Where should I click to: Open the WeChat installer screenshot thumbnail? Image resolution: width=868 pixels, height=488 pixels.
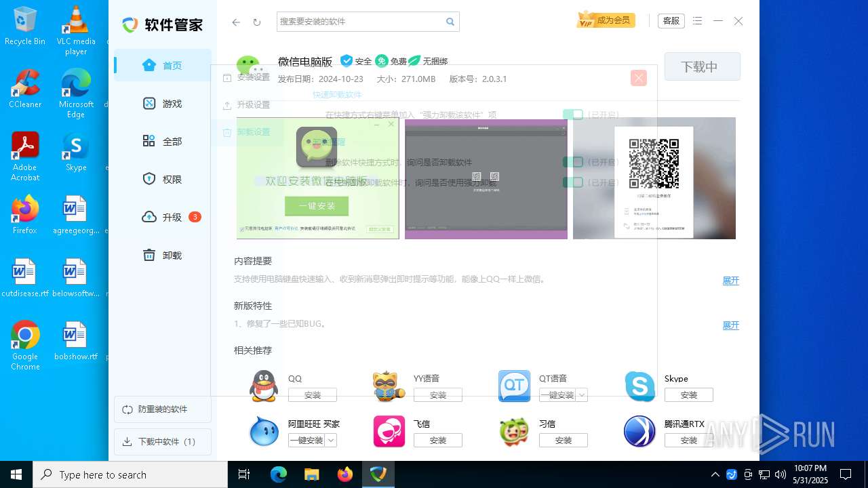[318, 178]
